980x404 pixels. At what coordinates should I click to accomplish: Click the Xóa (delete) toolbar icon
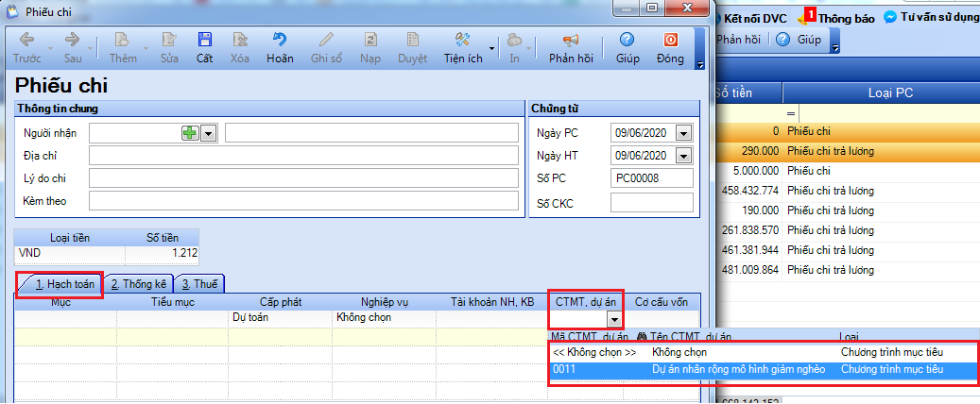pos(239,47)
